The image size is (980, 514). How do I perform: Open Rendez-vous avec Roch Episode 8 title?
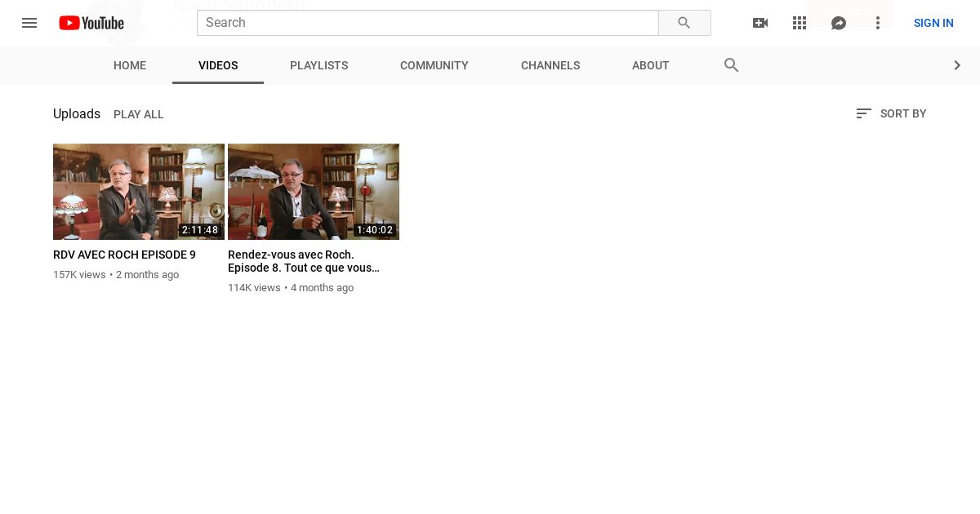304,261
